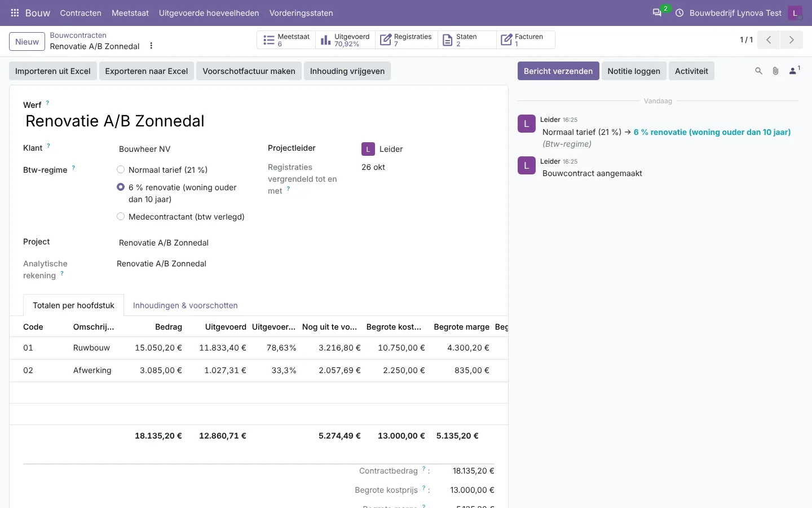Open the record actions kebab menu
Screen dimensions: 812x508
[151, 46]
